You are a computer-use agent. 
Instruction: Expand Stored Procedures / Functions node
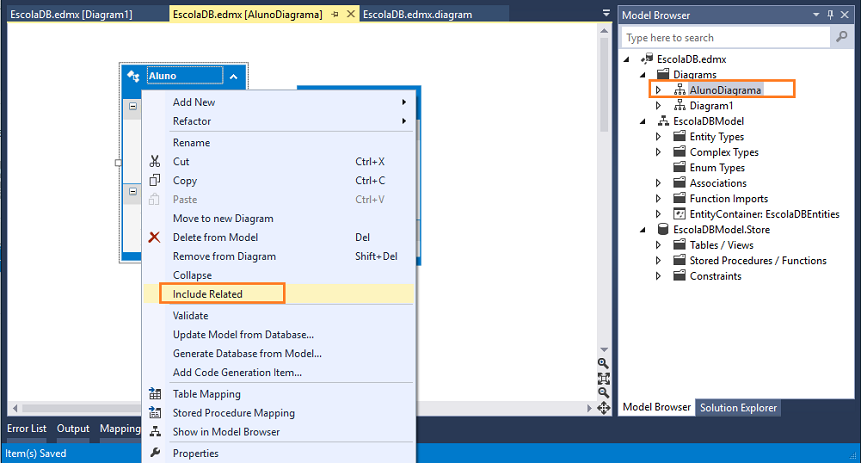[658, 260]
